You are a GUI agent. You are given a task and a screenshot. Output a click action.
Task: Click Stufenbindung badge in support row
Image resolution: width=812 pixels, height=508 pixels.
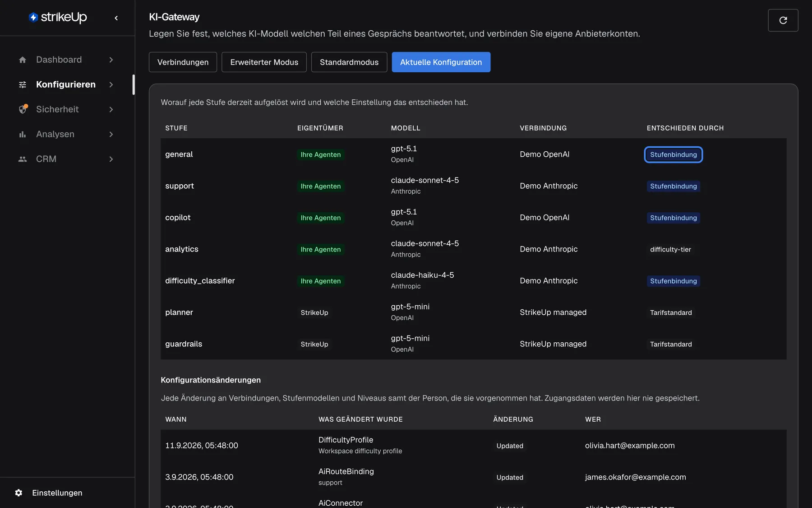673,186
